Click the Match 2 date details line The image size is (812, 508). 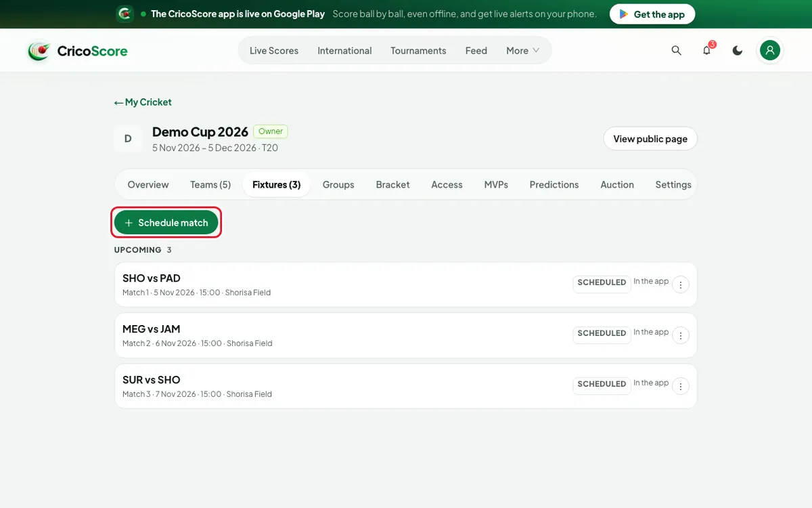[x=198, y=343]
